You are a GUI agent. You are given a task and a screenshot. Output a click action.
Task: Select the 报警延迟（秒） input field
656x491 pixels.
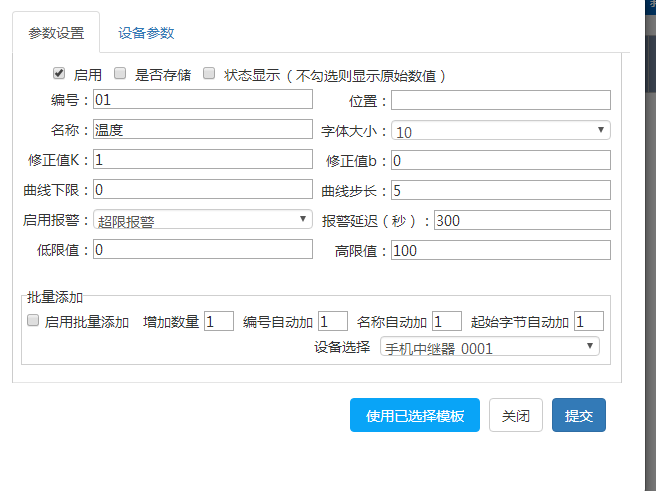(x=522, y=220)
